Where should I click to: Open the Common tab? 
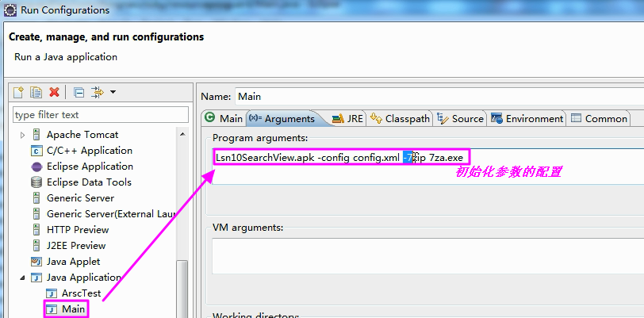tap(599, 118)
